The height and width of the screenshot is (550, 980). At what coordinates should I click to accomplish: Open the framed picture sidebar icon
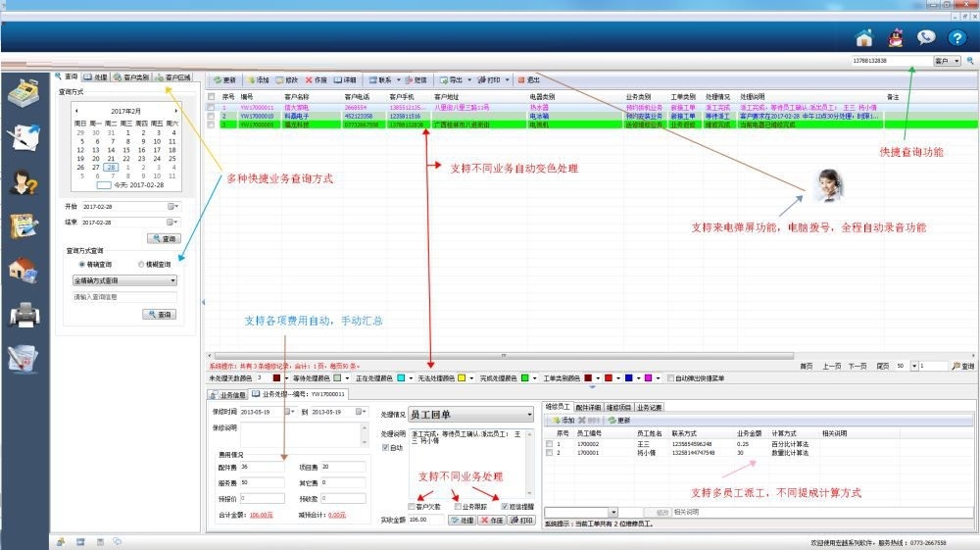[24, 225]
